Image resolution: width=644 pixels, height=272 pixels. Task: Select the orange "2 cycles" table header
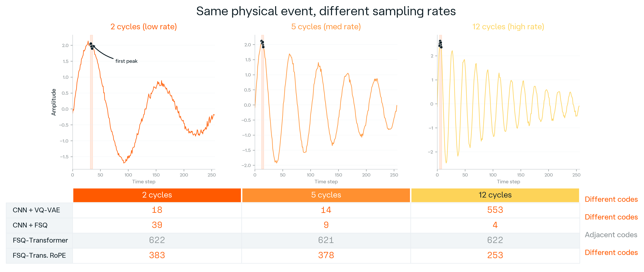(157, 195)
